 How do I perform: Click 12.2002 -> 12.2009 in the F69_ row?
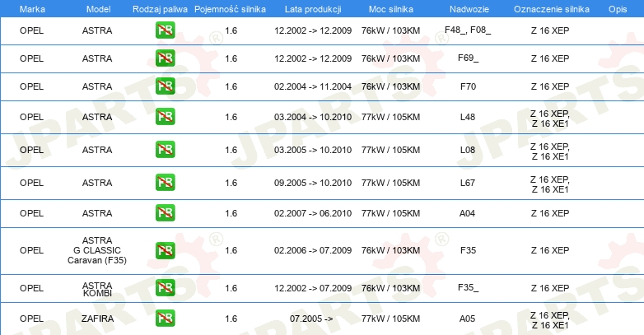tap(313, 58)
